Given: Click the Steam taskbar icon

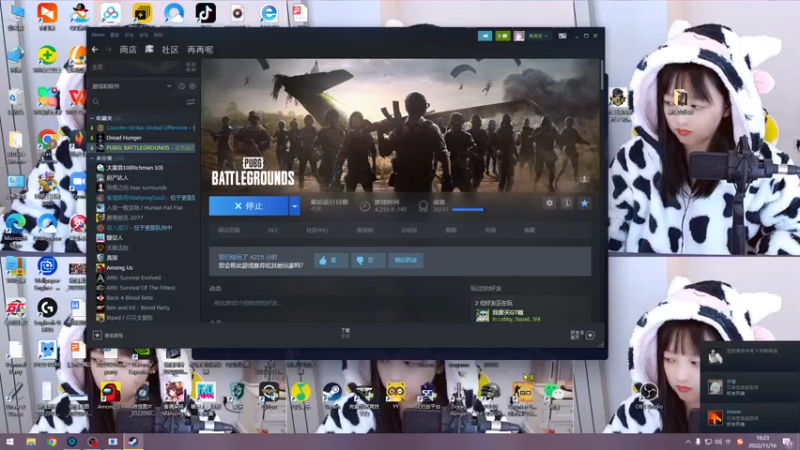Looking at the screenshot, I should [x=133, y=442].
